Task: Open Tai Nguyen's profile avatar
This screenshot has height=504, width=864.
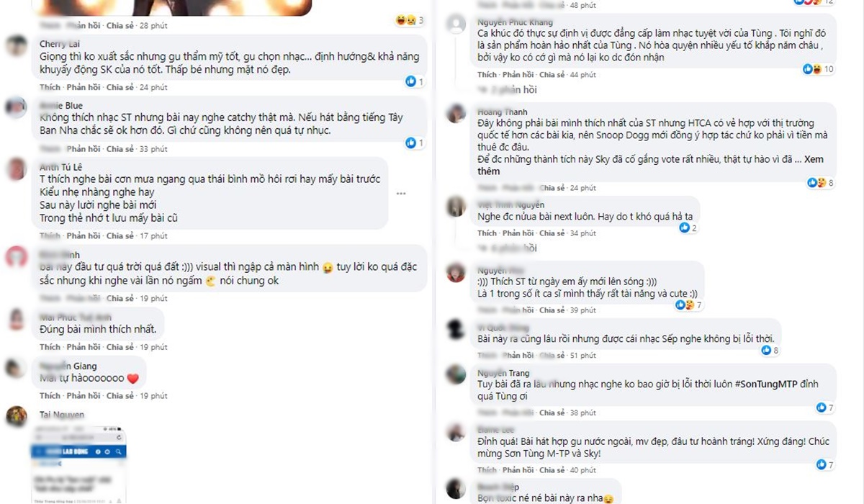Action: coord(17,416)
